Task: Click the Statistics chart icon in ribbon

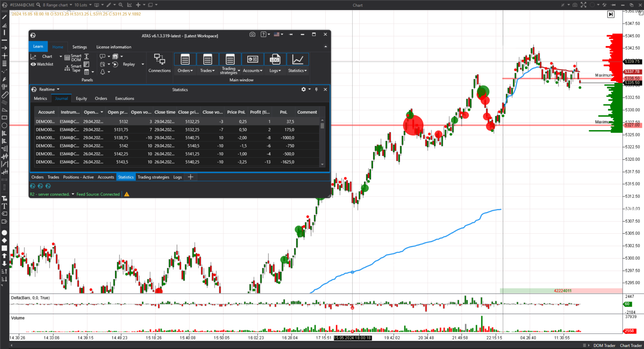Action: [298, 60]
